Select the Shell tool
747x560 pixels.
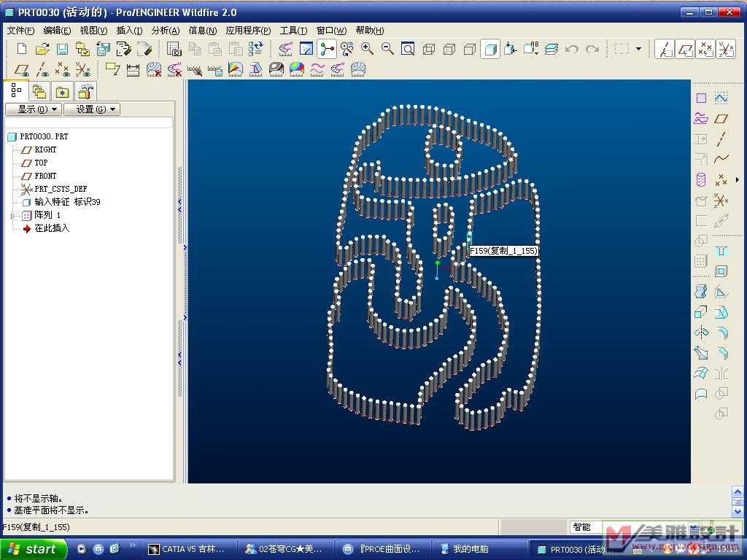721,271
